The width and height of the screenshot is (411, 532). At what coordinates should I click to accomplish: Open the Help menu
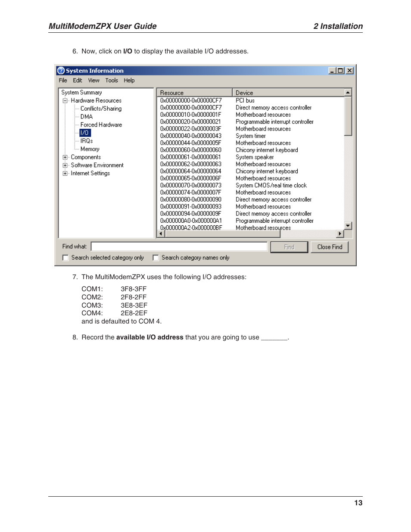[x=129, y=81]
